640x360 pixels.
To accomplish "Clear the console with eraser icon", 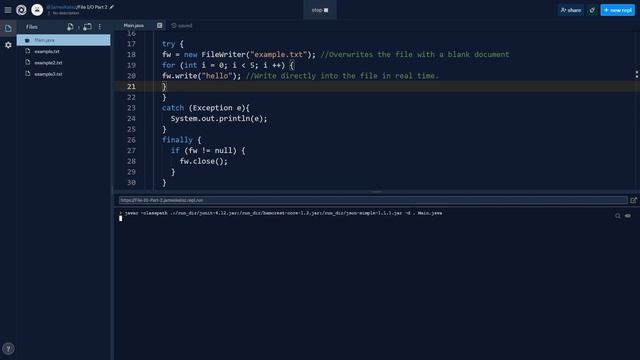I will tap(628, 216).
